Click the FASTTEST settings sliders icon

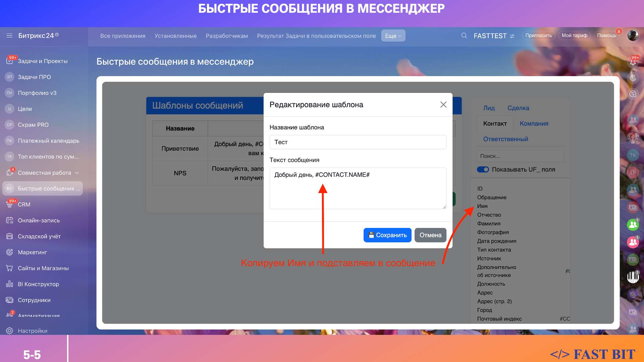pos(512,36)
